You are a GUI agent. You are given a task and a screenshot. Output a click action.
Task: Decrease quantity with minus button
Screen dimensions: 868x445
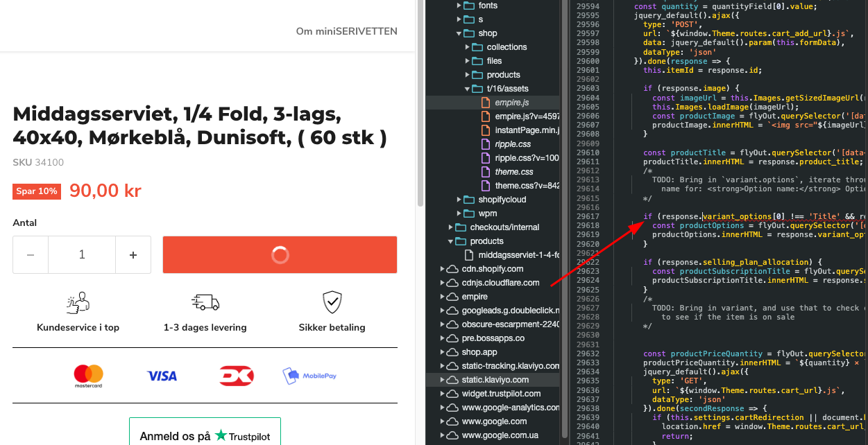[31, 255]
